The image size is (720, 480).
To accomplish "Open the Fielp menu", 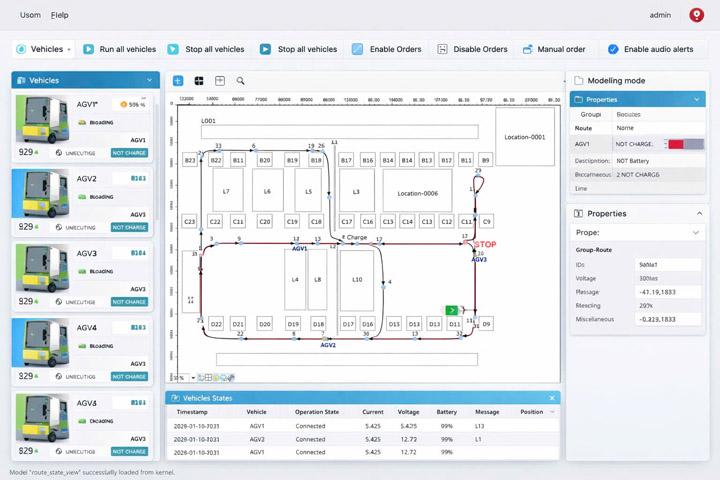I will click(59, 15).
